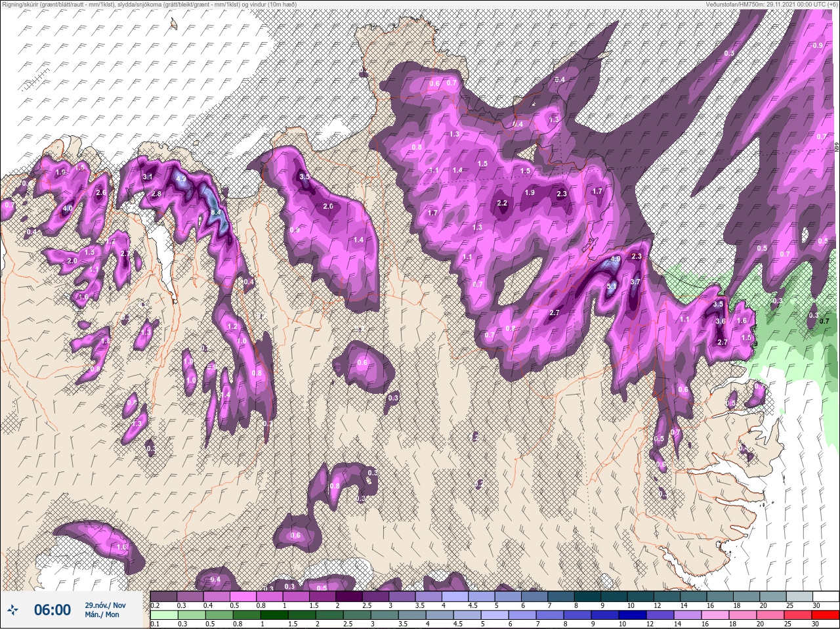The height and width of the screenshot is (629, 840).
Task: Click the 4.0 precipitation value on map
Action: click(x=68, y=209)
